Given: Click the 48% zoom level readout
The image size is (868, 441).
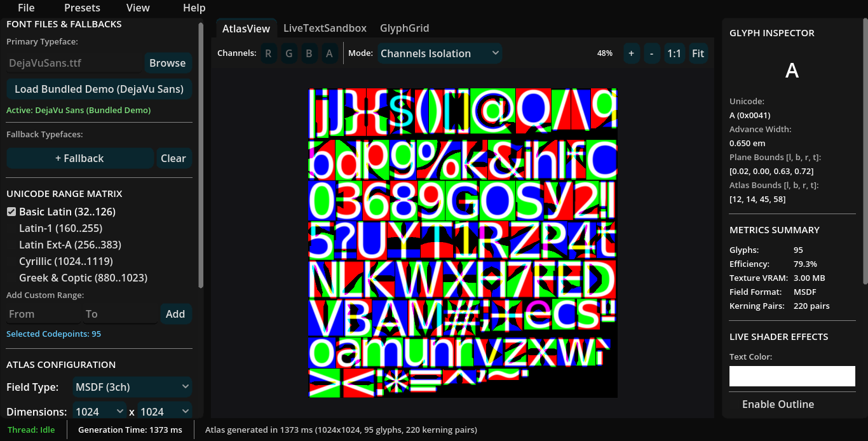Looking at the screenshot, I should (605, 53).
